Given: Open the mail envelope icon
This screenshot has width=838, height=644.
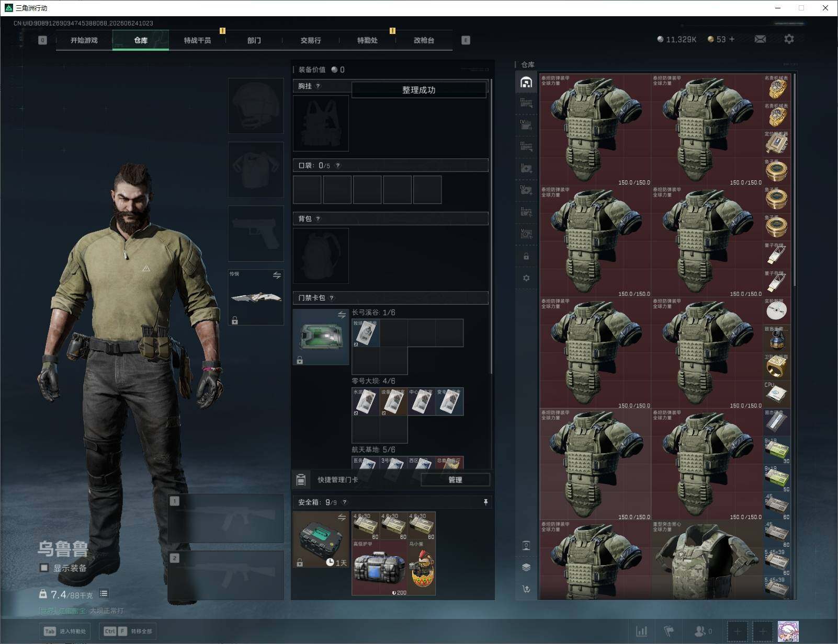Looking at the screenshot, I should [x=760, y=39].
